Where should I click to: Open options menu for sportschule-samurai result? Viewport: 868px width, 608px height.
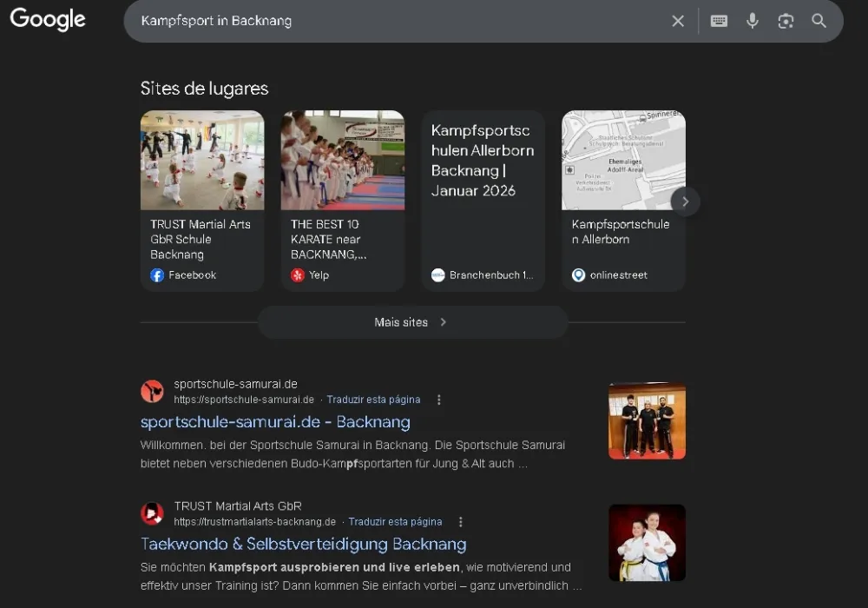439,400
